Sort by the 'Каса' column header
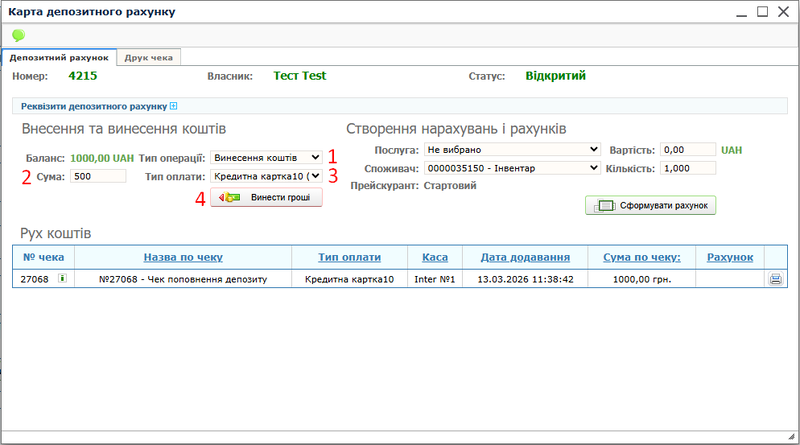Viewport: 800px width, 445px height. coord(434,257)
